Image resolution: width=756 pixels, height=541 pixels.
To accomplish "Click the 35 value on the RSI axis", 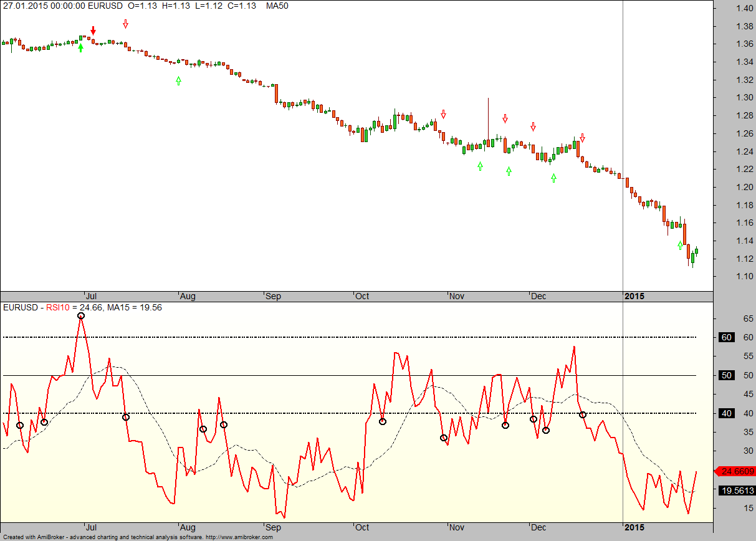I will [748, 433].
